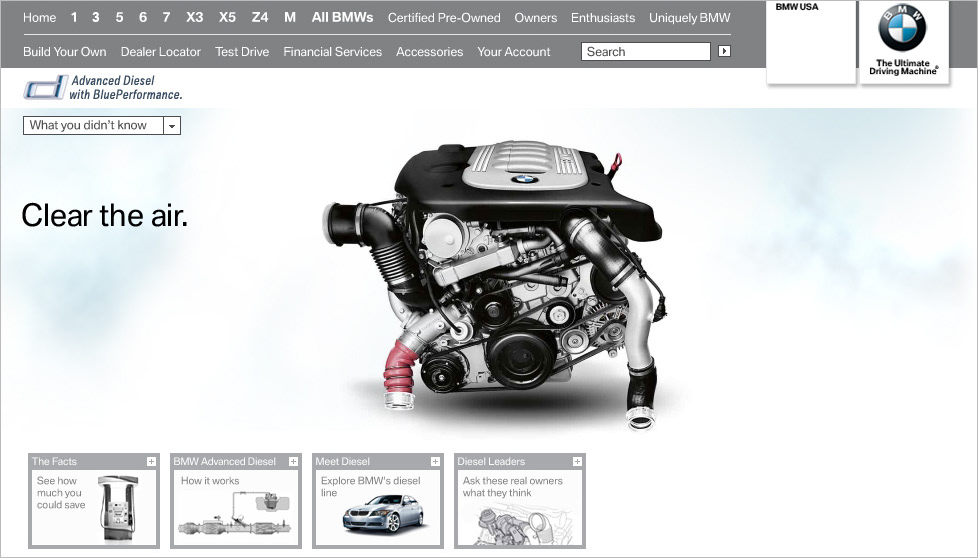Expand Diesel Leaders panel plus icon
Image resolution: width=978 pixels, height=558 pixels.
[577, 461]
